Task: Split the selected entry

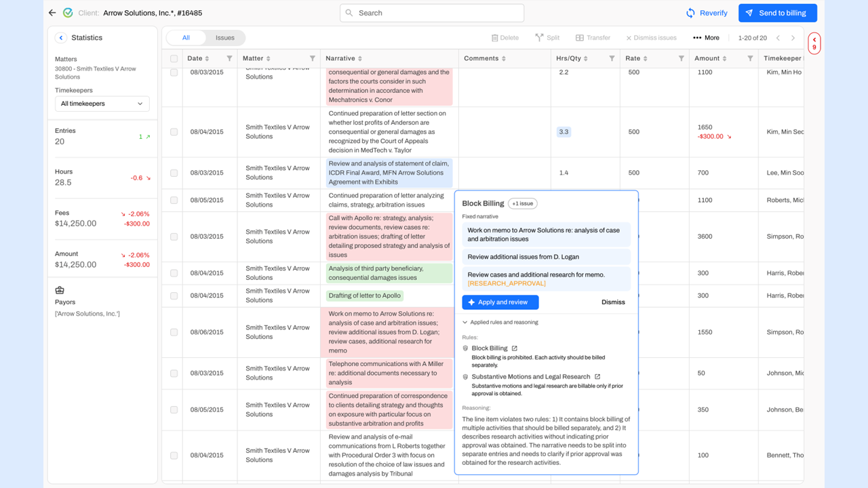Action: click(x=547, y=38)
